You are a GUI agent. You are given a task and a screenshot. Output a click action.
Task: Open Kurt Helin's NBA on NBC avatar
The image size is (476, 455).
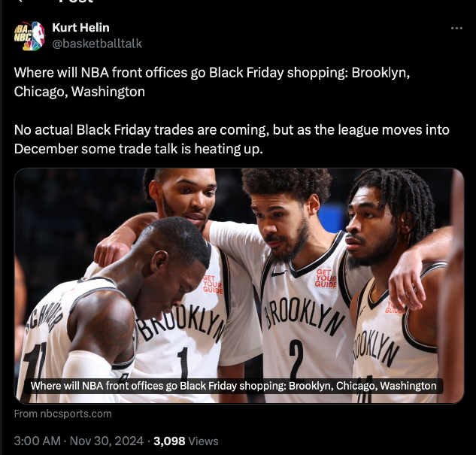[x=29, y=35]
